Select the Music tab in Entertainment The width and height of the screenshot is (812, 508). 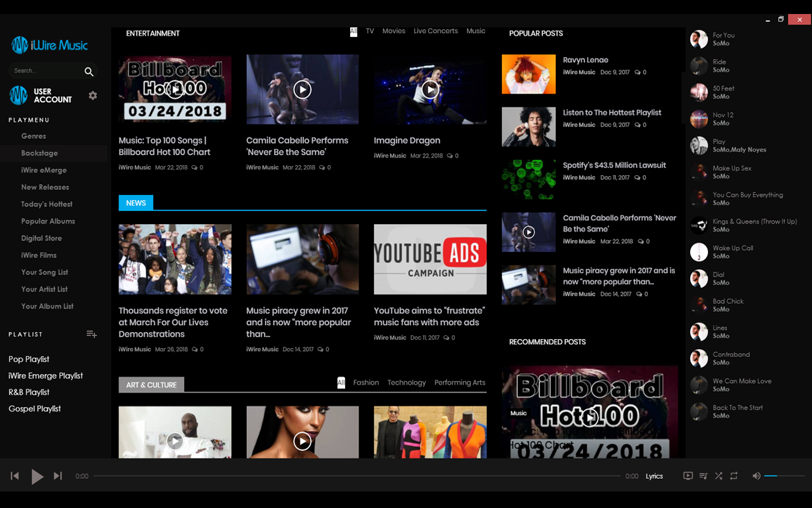(476, 31)
